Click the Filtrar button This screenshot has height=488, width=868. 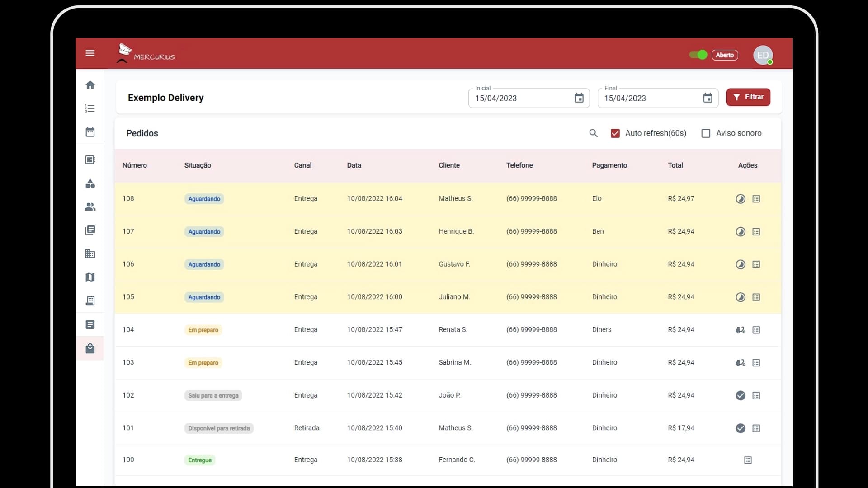pos(748,97)
